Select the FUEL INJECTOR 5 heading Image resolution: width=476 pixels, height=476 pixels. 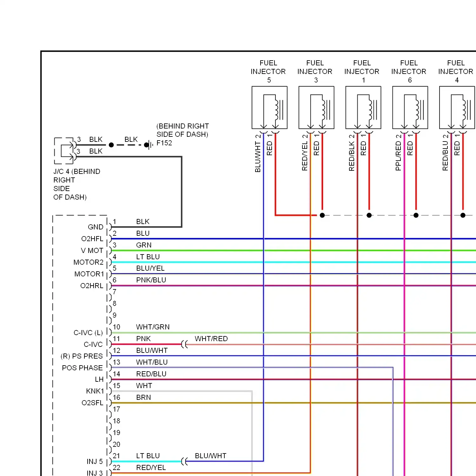pyautogui.click(x=268, y=71)
